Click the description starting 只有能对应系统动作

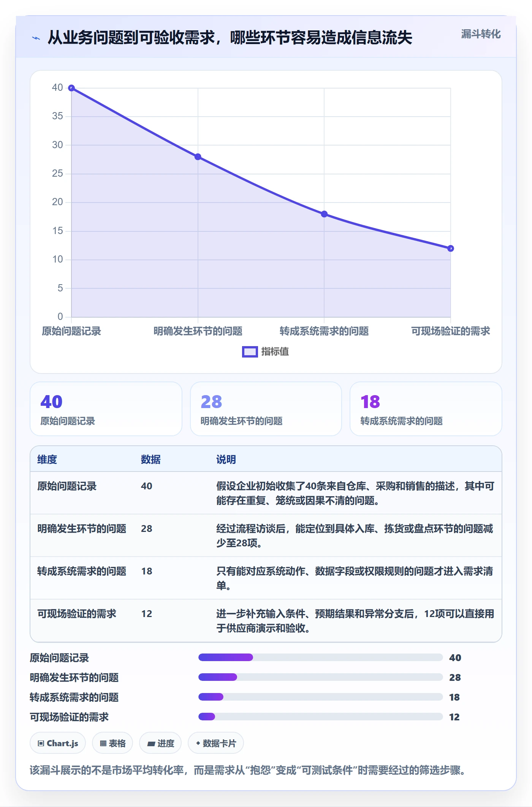[x=355, y=579]
